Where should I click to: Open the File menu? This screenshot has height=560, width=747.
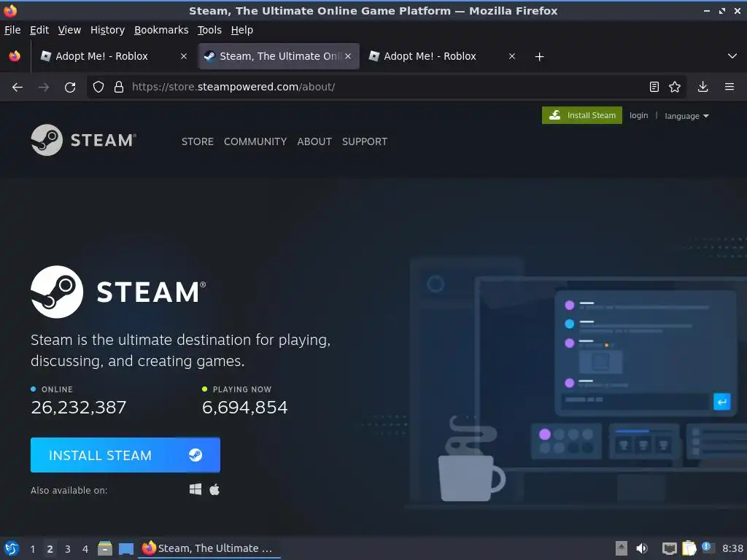click(x=12, y=30)
